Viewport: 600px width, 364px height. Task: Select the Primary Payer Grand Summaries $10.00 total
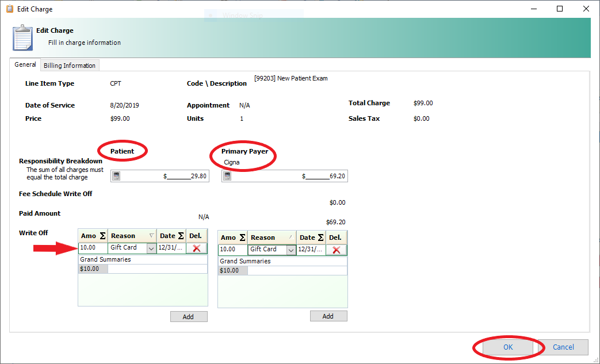(x=232, y=270)
